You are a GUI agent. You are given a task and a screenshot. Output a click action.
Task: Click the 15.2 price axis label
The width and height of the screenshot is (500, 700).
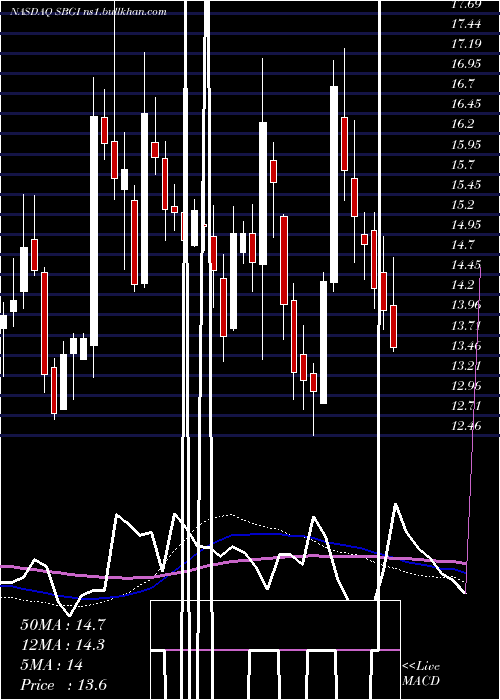463,205
